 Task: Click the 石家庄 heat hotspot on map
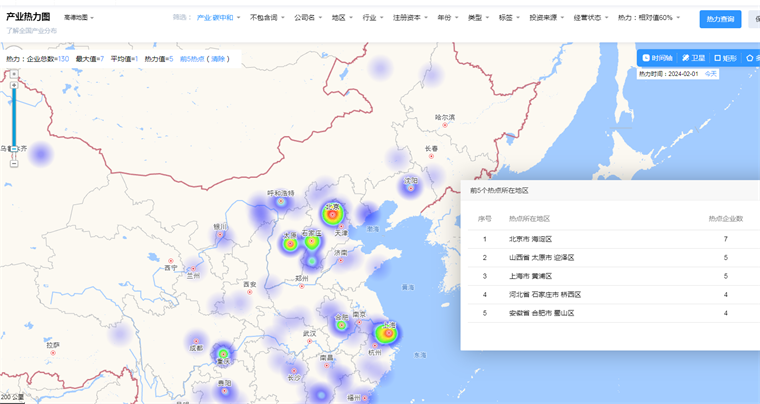click(x=312, y=241)
